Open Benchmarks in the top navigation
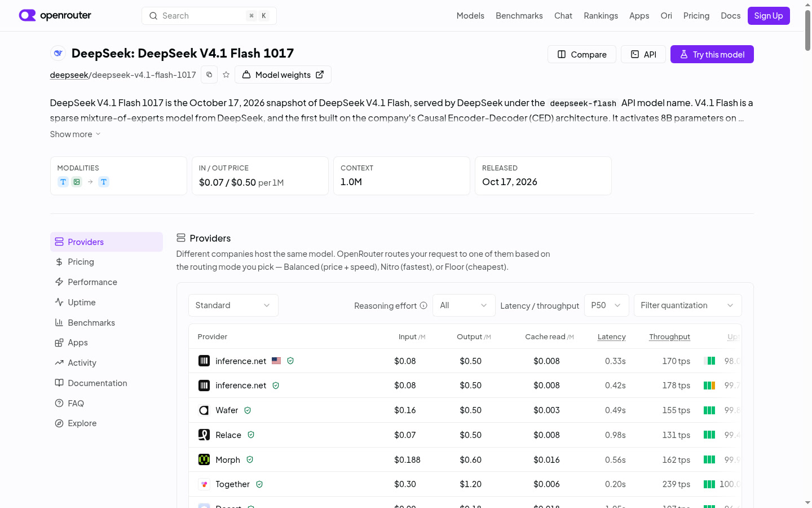Image resolution: width=812 pixels, height=508 pixels. (x=519, y=16)
